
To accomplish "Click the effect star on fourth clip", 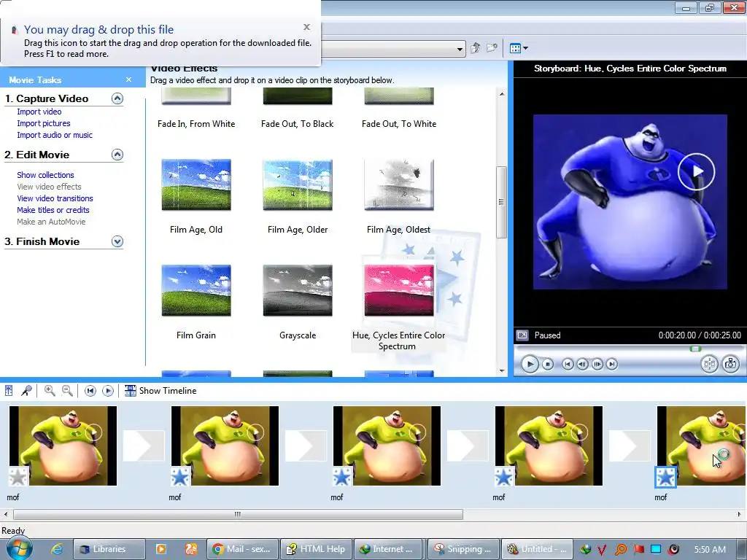I will [504, 477].
